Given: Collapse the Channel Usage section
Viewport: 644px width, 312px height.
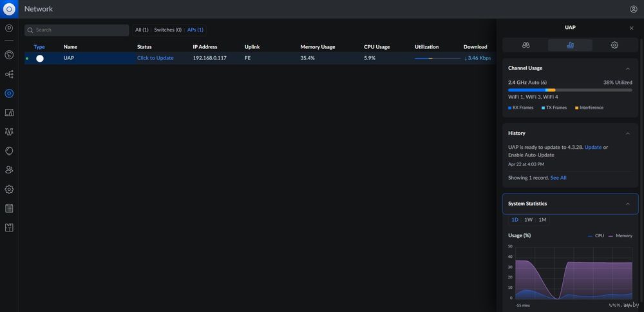Looking at the screenshot, I should tap(628, 68).
